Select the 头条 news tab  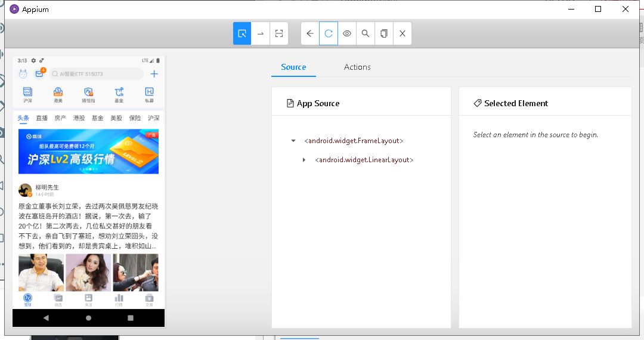click(23, 118)
